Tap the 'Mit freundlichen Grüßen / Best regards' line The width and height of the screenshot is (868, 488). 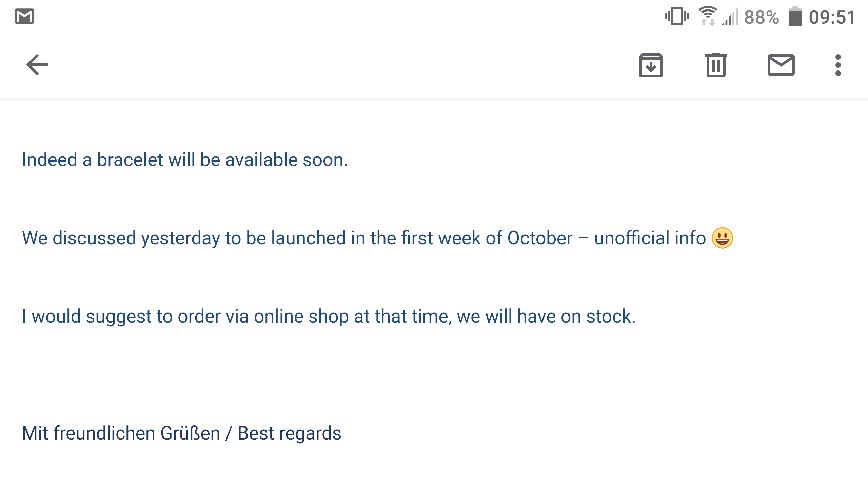(x=181, y=433)
